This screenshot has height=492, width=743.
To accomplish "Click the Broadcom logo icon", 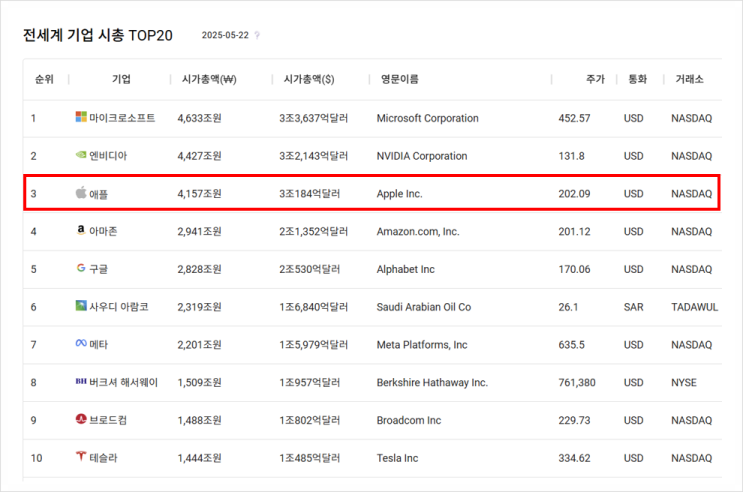I will 81,419.
